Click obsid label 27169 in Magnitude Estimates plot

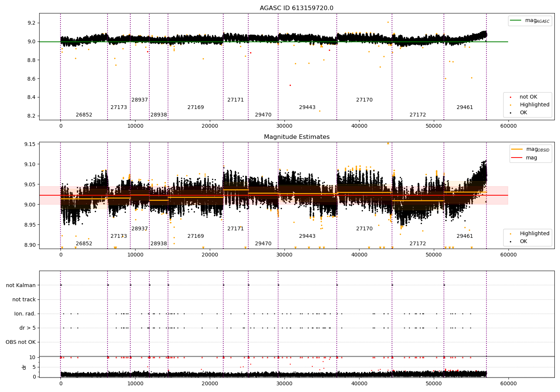pyautogui.click(x=196, y=236)
